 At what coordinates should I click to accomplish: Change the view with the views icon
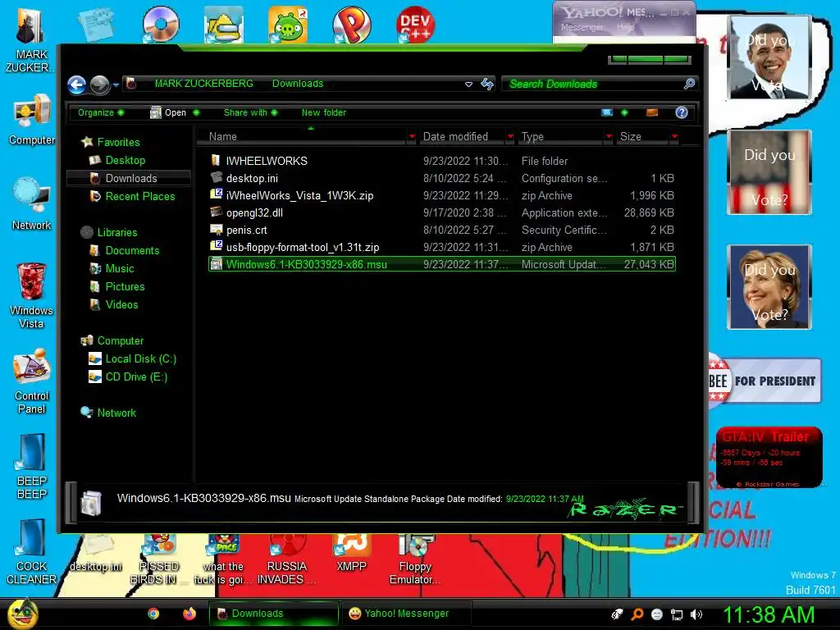click(607, 112)
